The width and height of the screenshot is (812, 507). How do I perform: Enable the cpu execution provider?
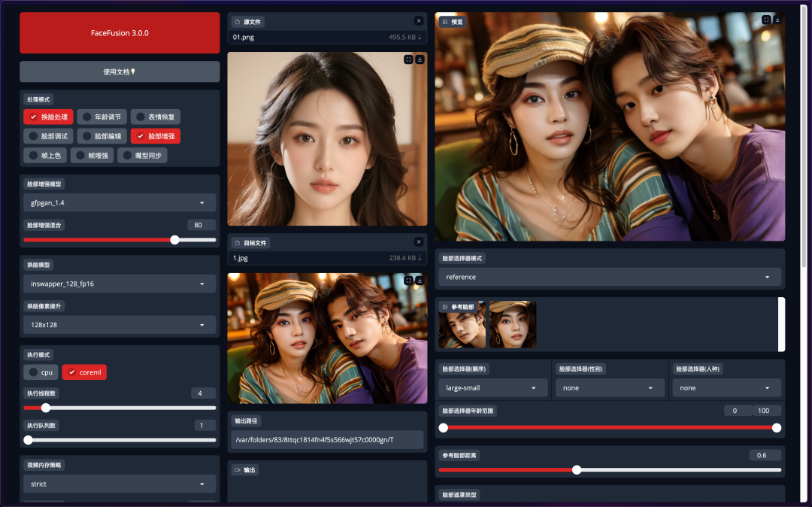41,372
